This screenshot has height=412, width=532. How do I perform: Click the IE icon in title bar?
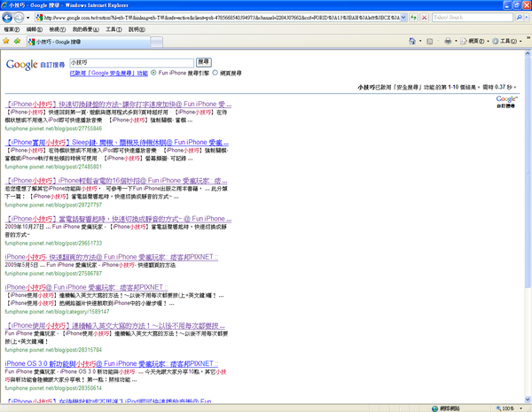4,5
